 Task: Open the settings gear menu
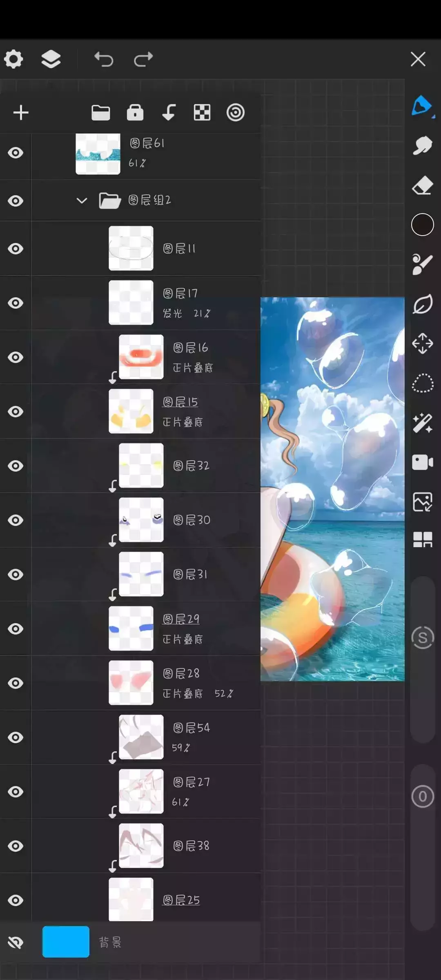click(x=13, y=59)
